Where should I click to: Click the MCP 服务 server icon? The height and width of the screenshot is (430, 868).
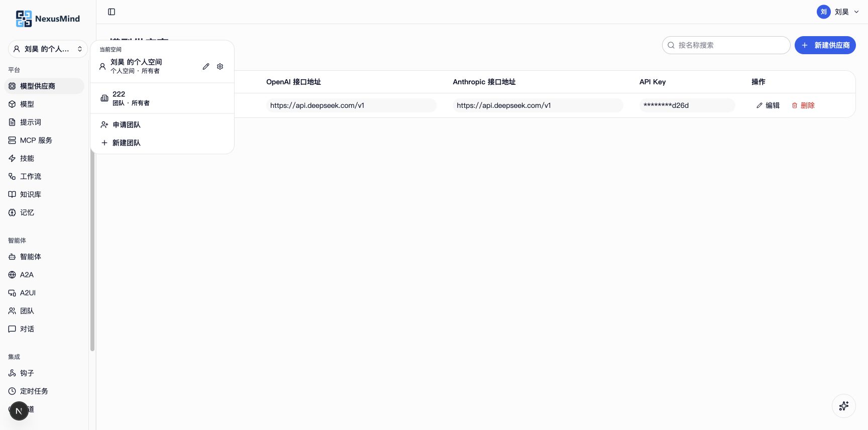click(12, 140)
